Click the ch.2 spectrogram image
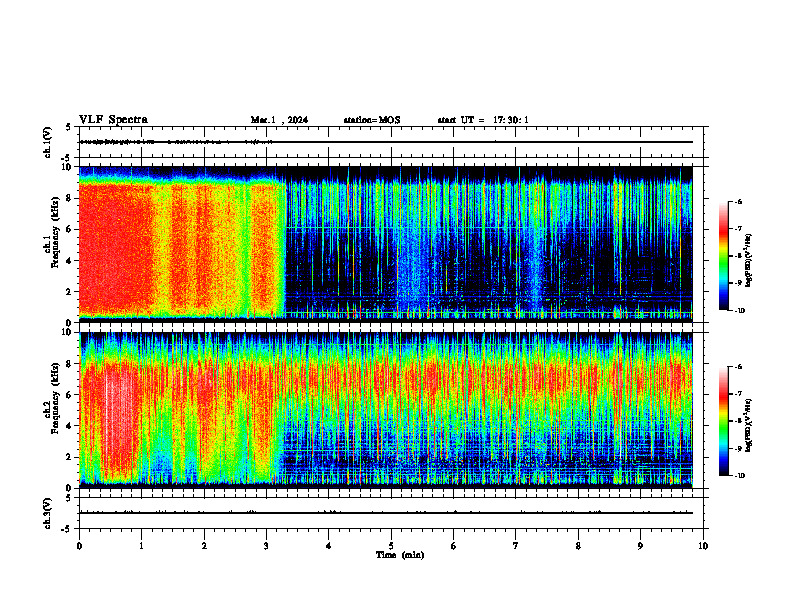The height and width of the screenshot is (612, 792). (x=385, y=410)
